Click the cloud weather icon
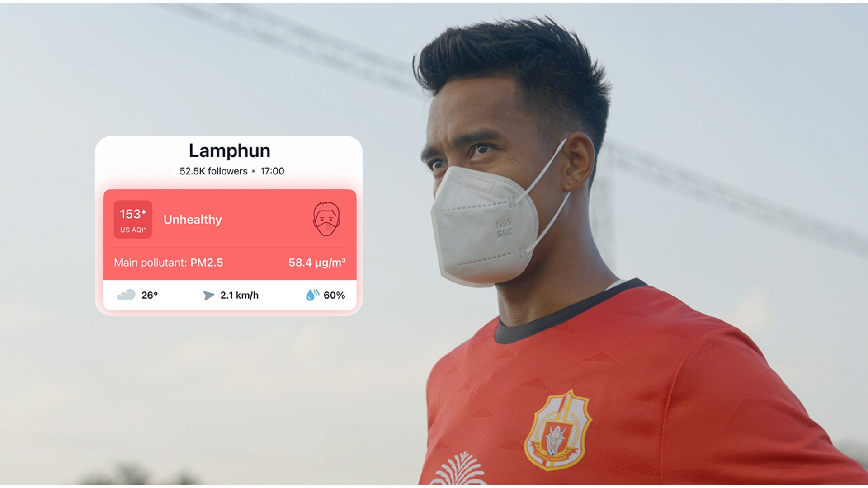The width and height of the screenshot is (868, 488). click(x=126, y=295)
